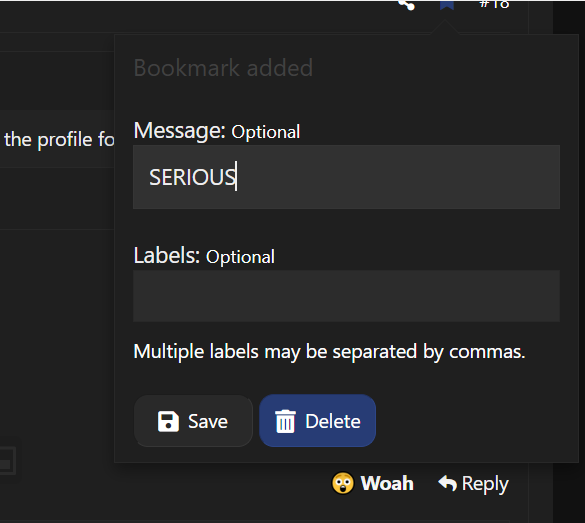Click the Labels: field label
The width and height of the screenshot is (585, 523).
167,256
